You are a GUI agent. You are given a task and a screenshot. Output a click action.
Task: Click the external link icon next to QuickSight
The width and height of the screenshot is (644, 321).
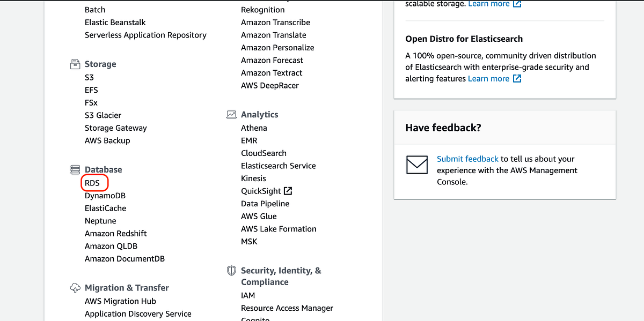(x=288, y=190)
